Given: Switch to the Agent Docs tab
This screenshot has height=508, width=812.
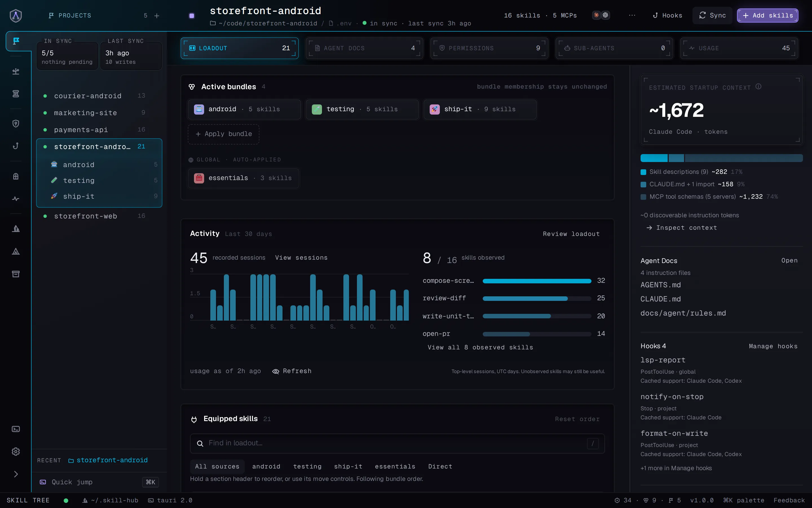Looking at the screenshot, I should pos(364,48).
